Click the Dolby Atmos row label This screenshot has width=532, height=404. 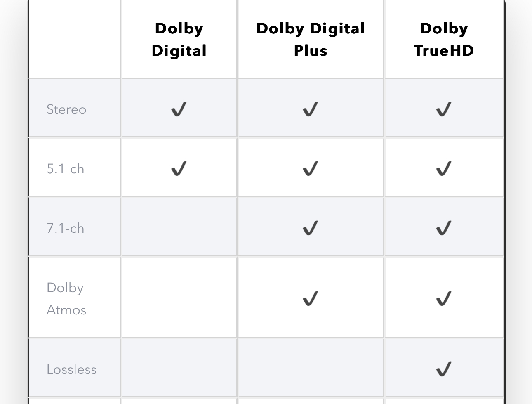point(66,298)
